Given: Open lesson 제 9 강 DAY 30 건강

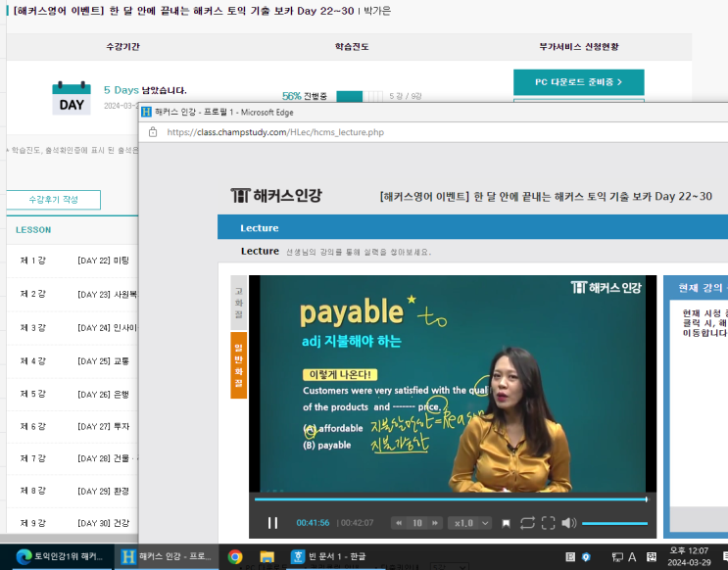Looking at the screenshot, I should pos(73,523).
